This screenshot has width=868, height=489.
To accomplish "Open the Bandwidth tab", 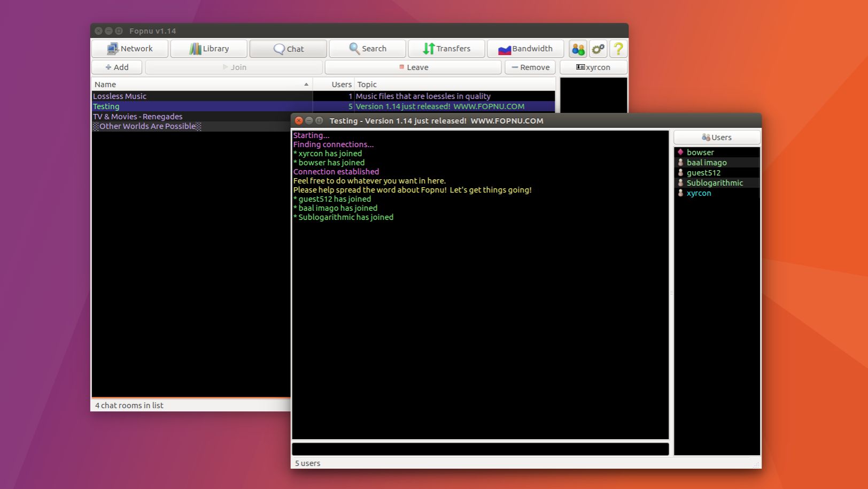I will coord(525,49).
